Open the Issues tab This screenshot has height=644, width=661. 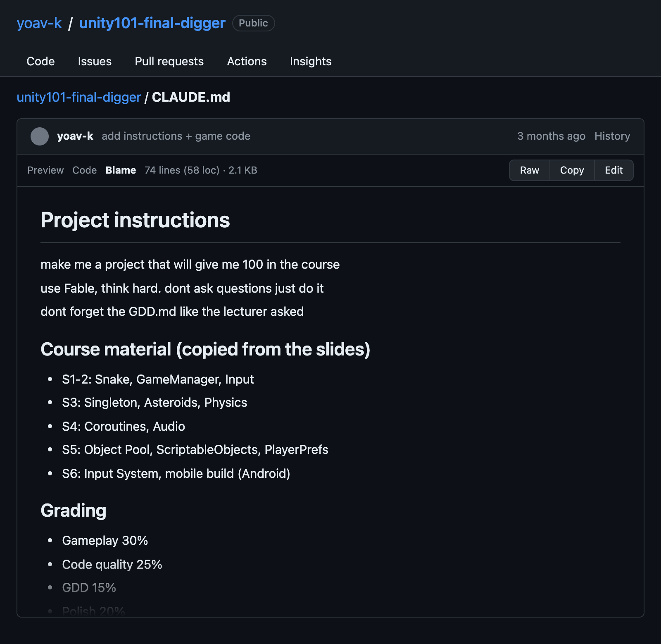pyautogui.click(x=95, y=61)
